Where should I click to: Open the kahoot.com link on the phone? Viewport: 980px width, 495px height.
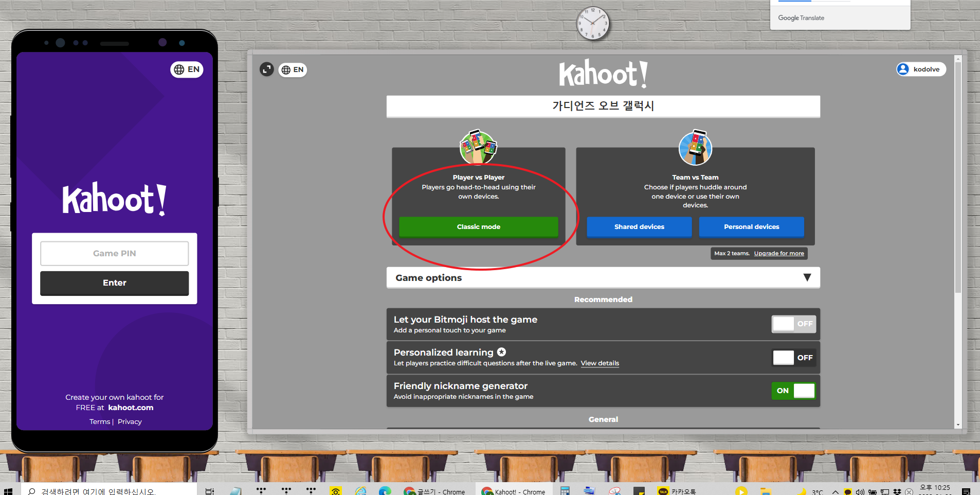(x=131, y=408)
